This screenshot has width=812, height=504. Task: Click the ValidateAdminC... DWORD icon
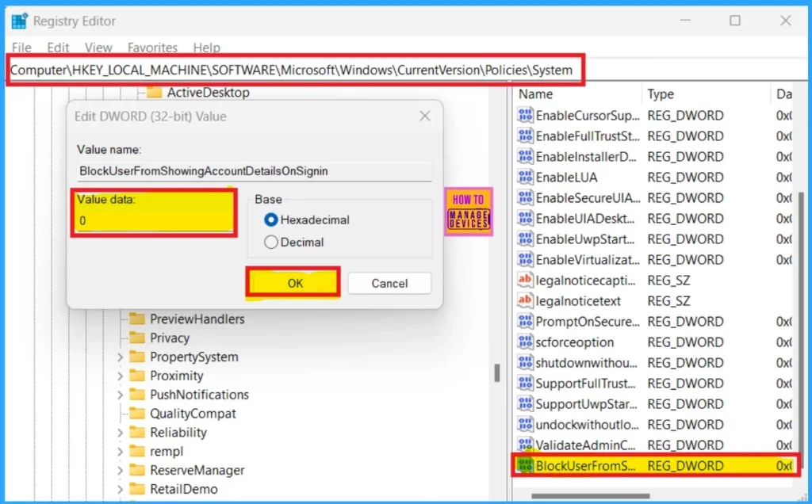click(x=525, y=445)
